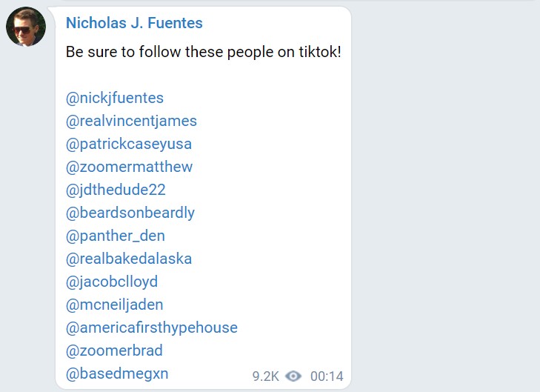This screenshot has width=540, height=392.
Task: Open the @mcneiljaden mention link
Action: click(115, 305)
